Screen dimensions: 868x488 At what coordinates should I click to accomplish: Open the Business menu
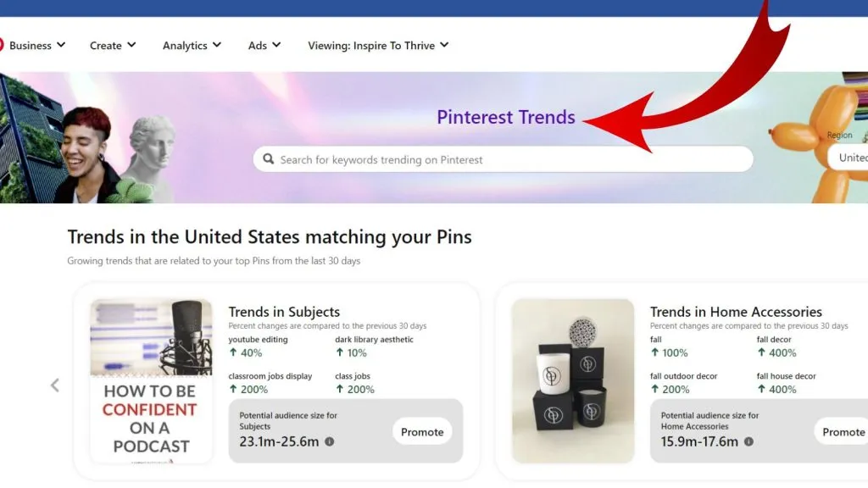(x=37, y=46)
